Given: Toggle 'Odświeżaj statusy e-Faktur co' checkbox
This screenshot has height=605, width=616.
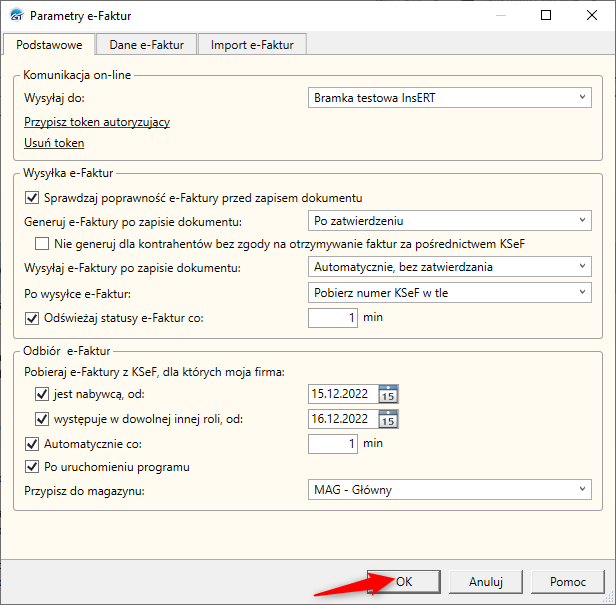Looking at the screenshot, I should pos(31,318).
